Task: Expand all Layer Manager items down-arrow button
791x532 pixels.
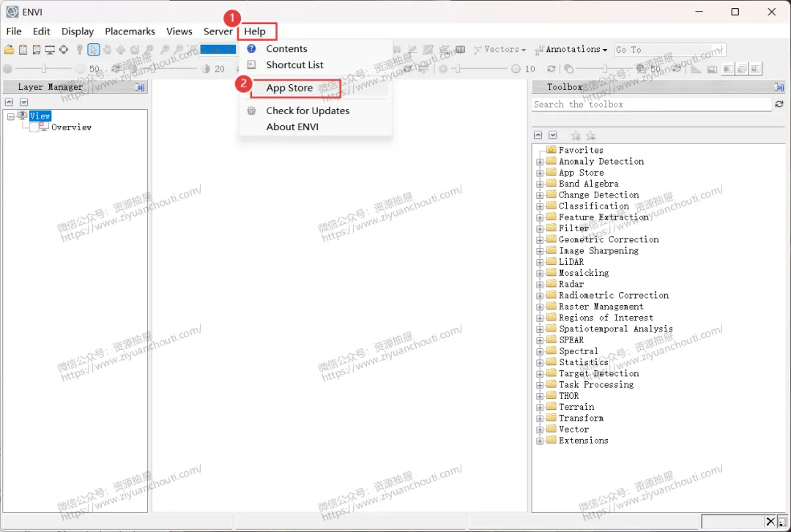Action: (x=23, y=102)
